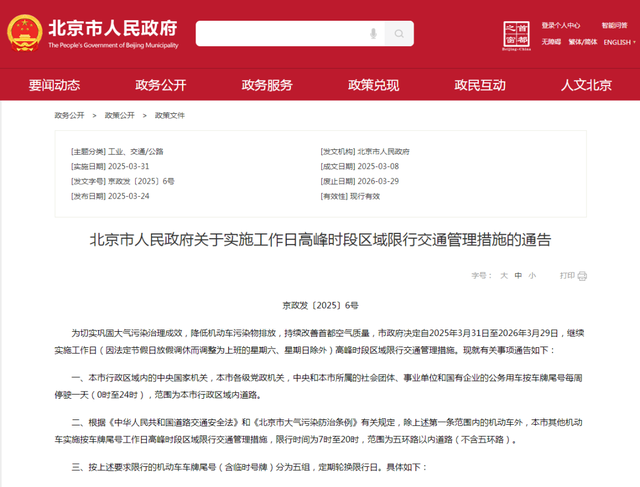Click 政策文件 breadcrumb link
Screen dimensions: 640x487
170,116
